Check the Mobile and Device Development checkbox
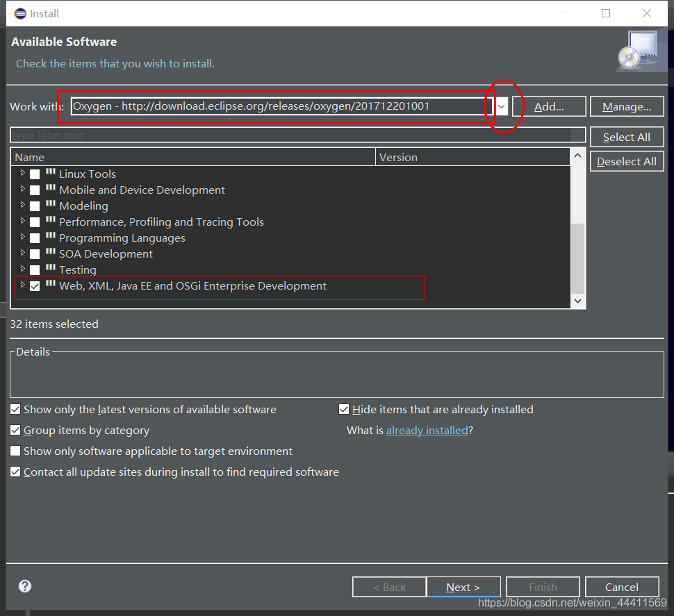Viewport: 674px width, 616px height. pos(35,190)
